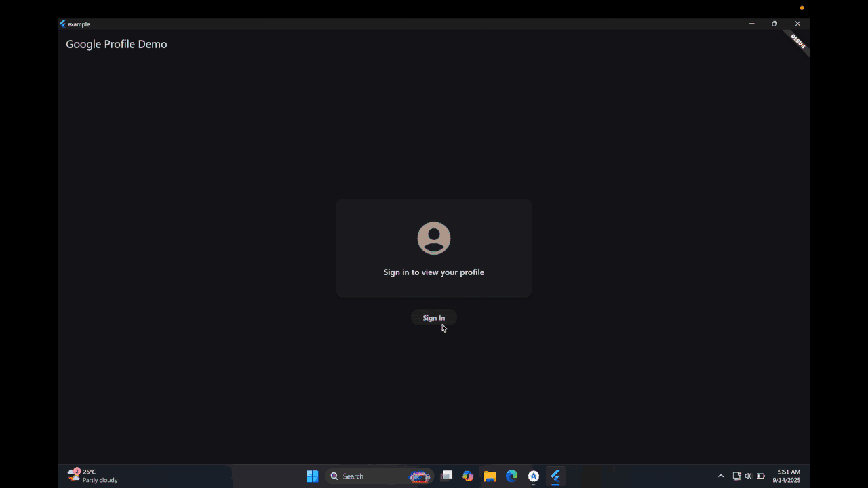Open Microsoft Edge from the taskbar
This screenshot has width=868, height=488.
point(512,476)
